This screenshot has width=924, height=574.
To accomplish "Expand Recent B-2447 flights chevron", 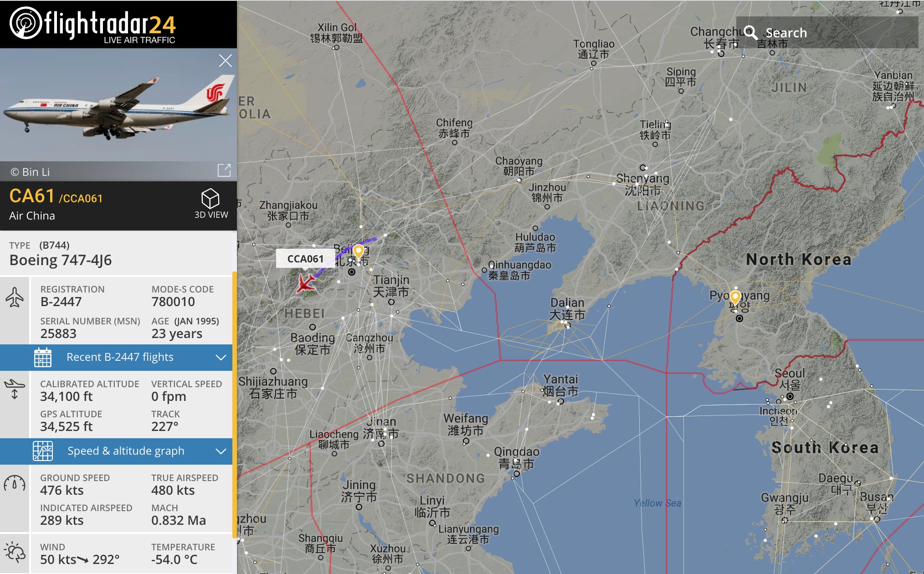I will click(x=221, y=357).
